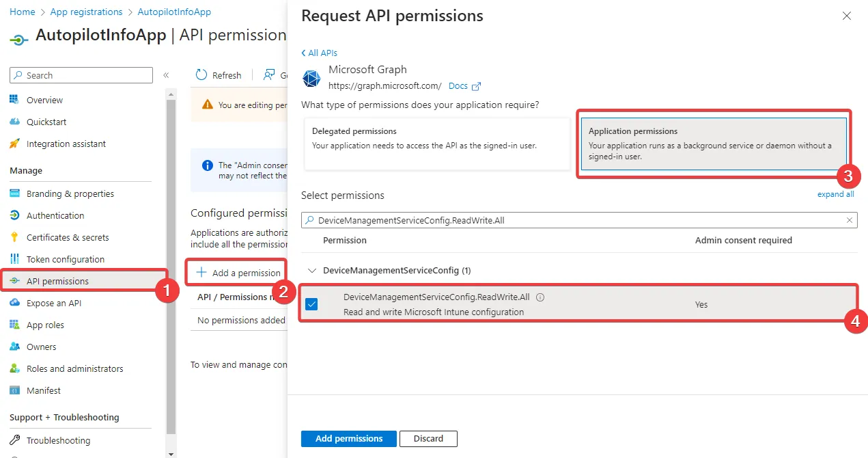Click App registrations breadcrumb link
Screen dimensions: 868x458
pos(86,12)
